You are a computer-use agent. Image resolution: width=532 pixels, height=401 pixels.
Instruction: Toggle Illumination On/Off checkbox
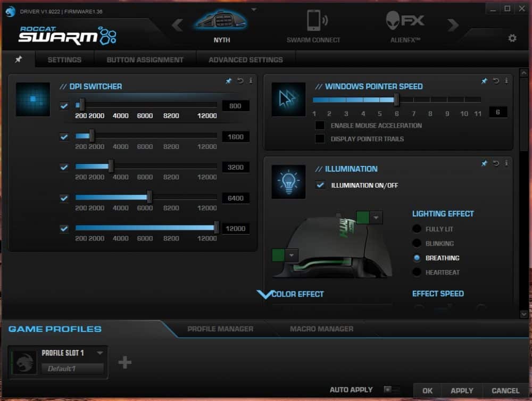pyautogui.click(x=320, y=185)
